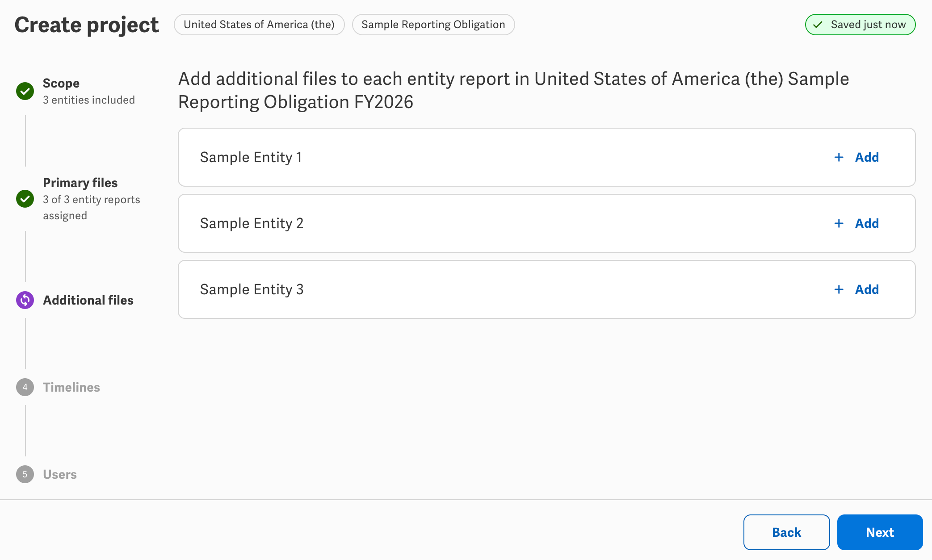The image size is (932, 560).
Task: Click the plus icon for Sample Entity 2
Action: click(839, 223)
